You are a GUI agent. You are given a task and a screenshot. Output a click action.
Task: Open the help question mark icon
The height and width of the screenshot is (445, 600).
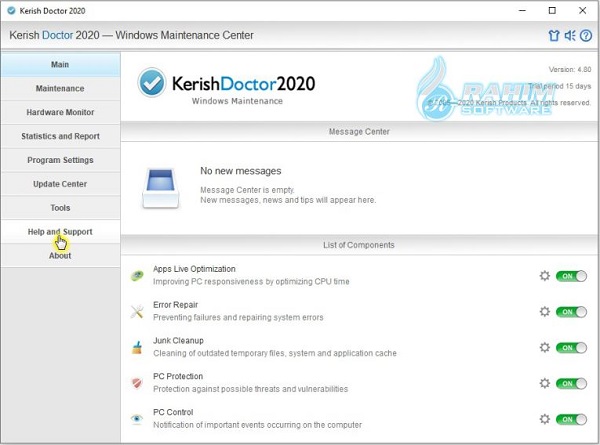coord(586,36)
